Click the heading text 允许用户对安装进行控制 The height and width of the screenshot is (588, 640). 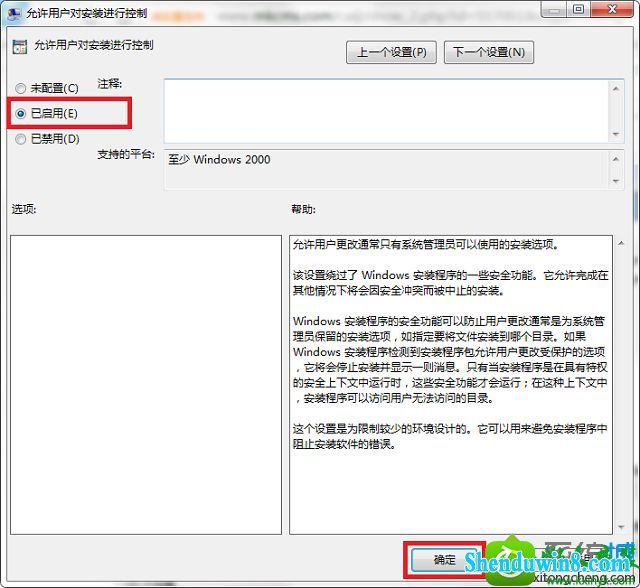pyautogui.click(x=94, y=45)
